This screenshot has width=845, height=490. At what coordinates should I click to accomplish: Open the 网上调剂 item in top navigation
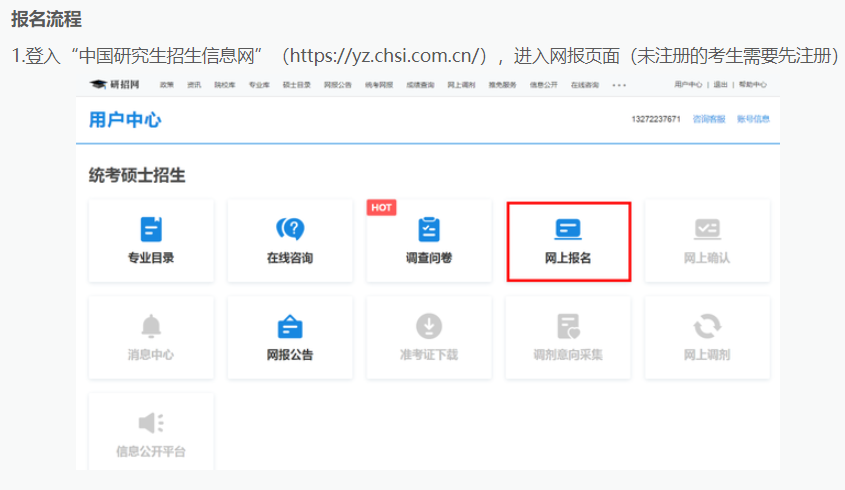coord(461,85)
